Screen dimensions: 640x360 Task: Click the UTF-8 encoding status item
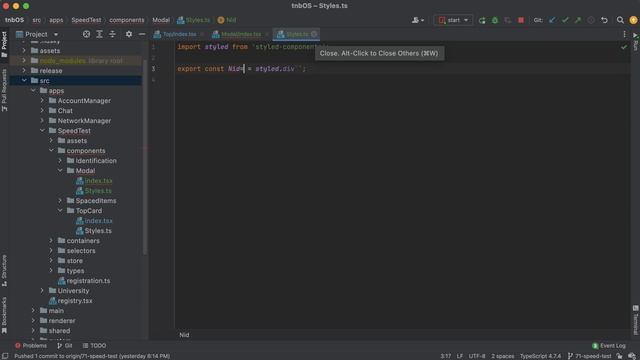click(477, 356)
